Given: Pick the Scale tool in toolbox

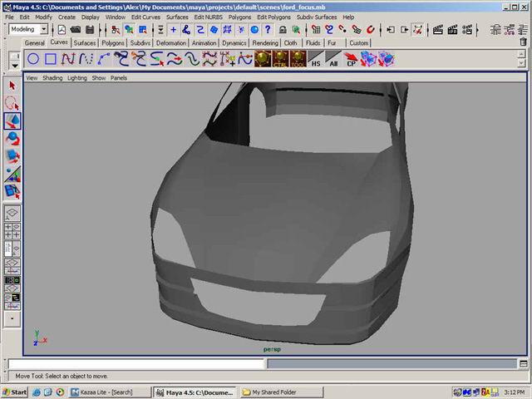Looking at the screenshot, I should click(12, 155).
